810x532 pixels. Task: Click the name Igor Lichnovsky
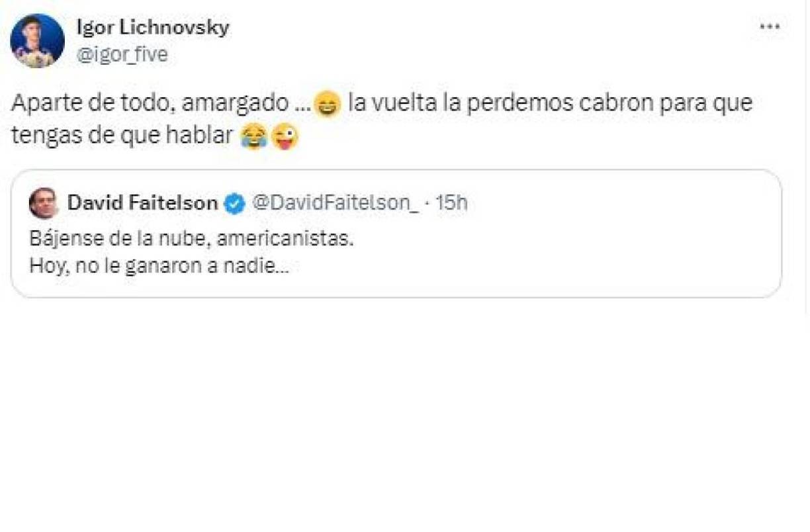tap(152, 28)
